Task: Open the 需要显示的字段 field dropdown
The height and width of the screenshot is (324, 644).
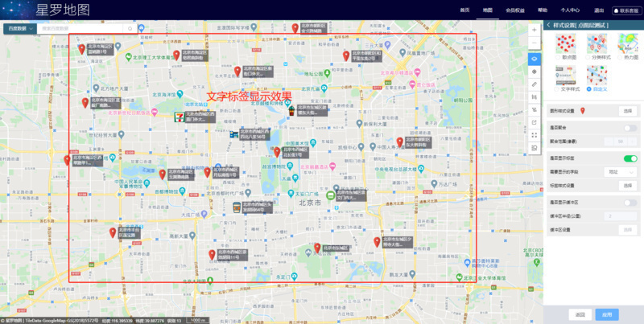Action: [620, 172]
